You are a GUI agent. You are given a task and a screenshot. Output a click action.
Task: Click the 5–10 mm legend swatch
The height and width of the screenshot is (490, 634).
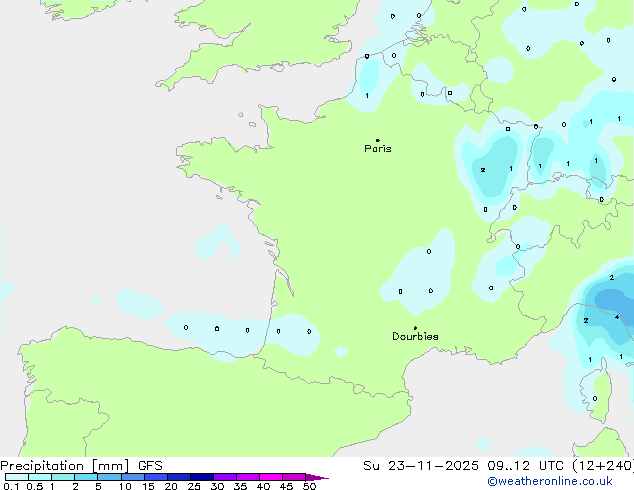point(109,477)
